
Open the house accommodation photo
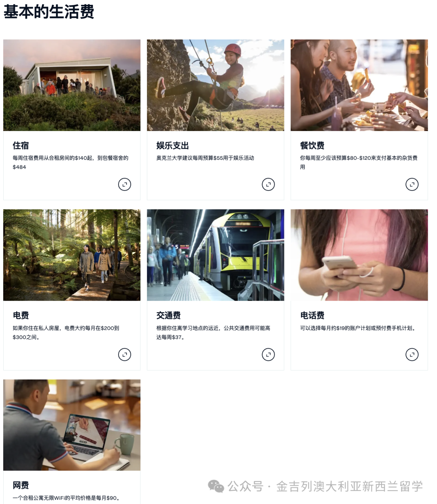72,85
